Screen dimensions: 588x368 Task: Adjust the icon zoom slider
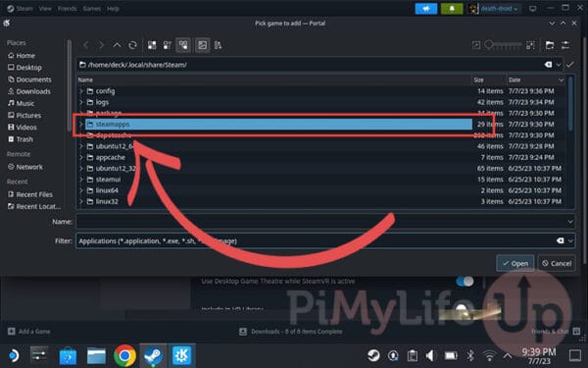503,45
